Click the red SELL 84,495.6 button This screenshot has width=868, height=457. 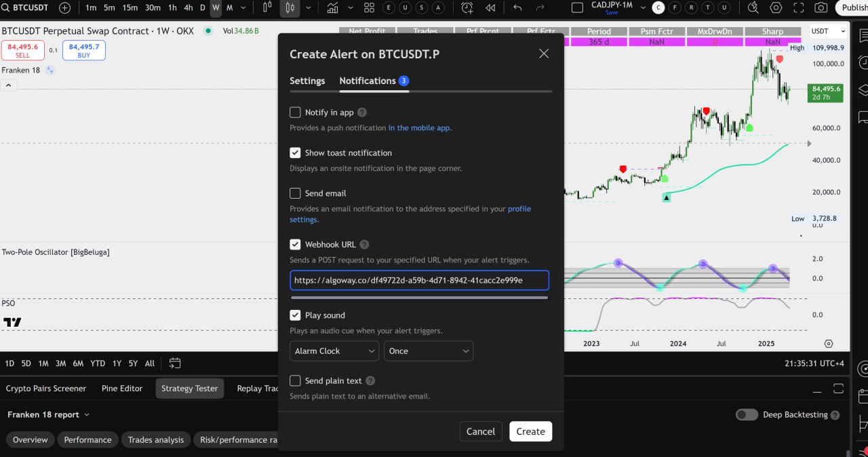22,51
